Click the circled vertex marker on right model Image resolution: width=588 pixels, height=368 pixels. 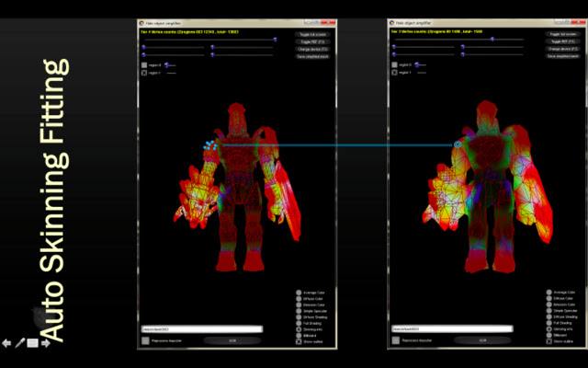tap(458, 144)
